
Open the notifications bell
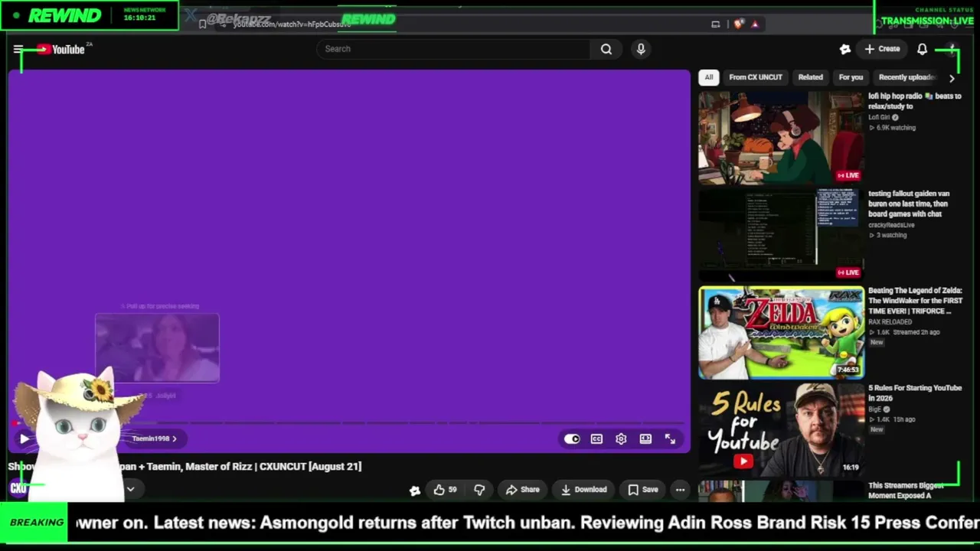pyautogui.click(x=922, y=49)
